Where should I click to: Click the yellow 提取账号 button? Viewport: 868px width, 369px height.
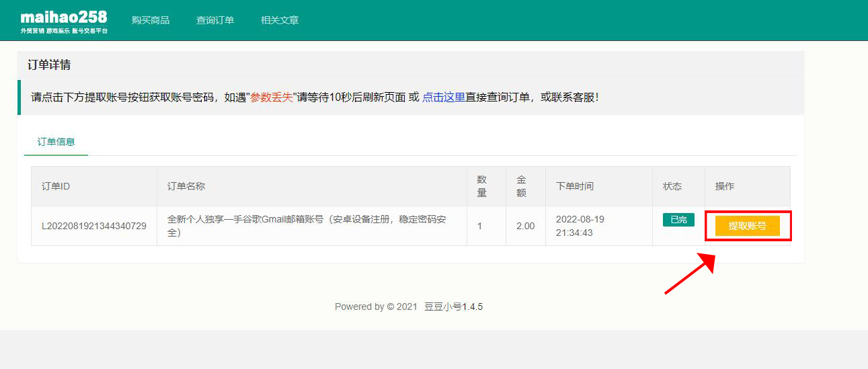[x=747, y=226]
